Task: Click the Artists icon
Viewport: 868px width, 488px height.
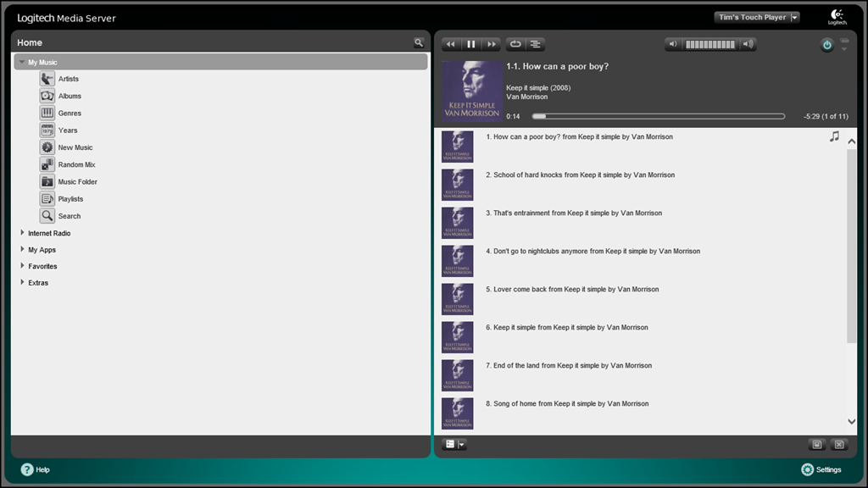Action: pyautogui.click(x=47, y=79)
